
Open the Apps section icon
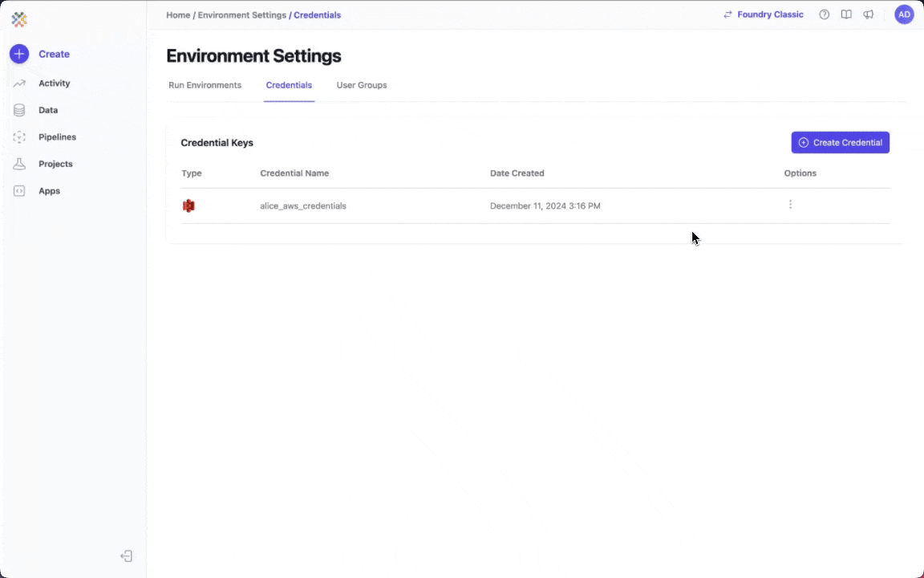coord(19,191)
